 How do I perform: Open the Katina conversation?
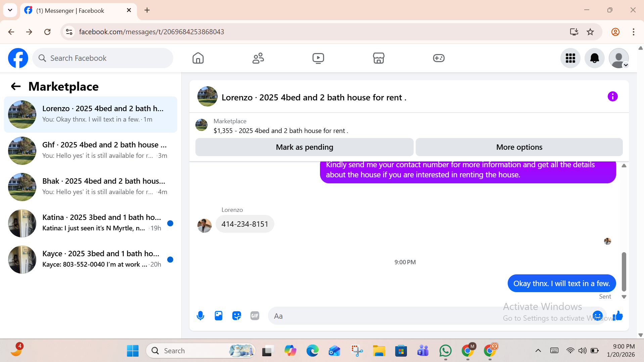[x=91, y=223]
